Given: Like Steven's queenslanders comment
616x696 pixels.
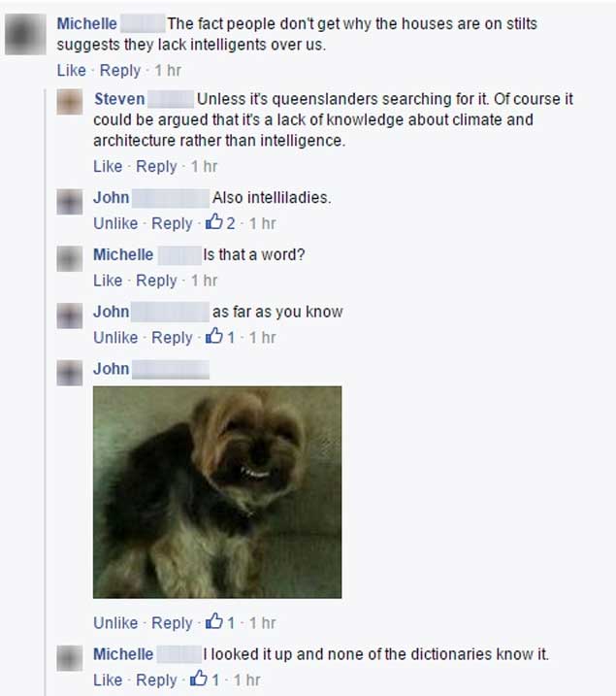Looking at the screenshot, I should tap(108, 166).
